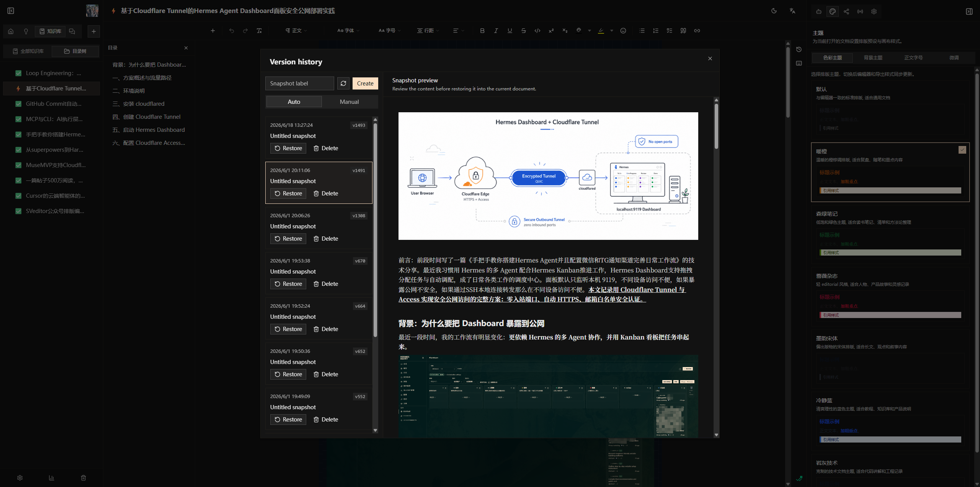Click the lightbulb ideas icon
This screenshot has height=487, width=980.
pos(26,31)
